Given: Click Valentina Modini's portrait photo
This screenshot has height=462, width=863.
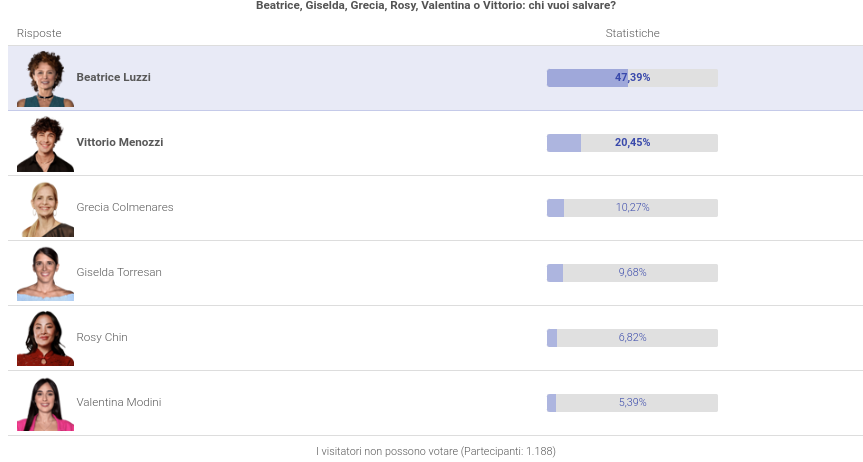Looking at the screenshot, I should tap(45, 404).
